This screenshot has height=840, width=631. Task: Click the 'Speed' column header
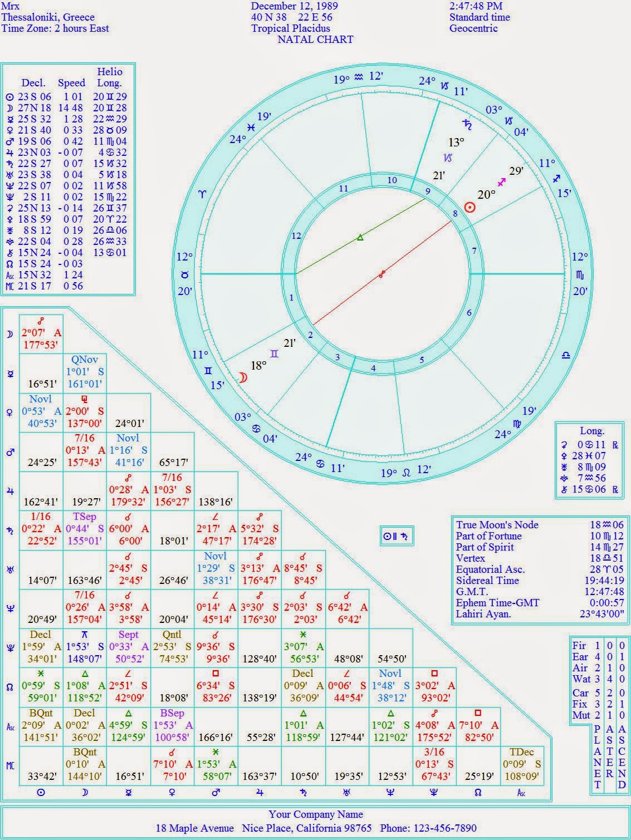tap(72, 83)
